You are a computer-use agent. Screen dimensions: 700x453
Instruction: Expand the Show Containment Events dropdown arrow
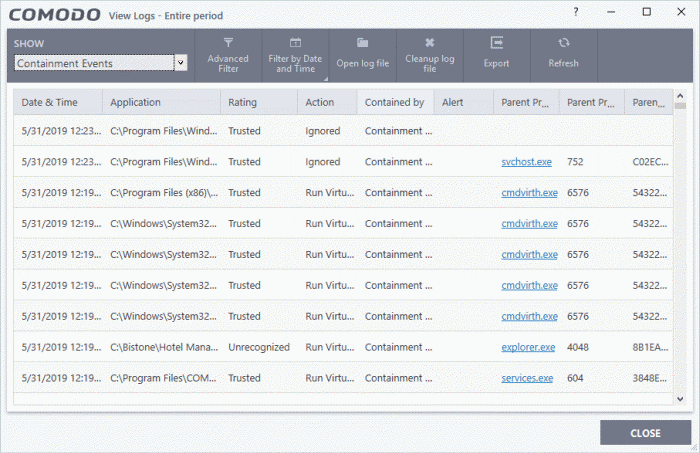(x=180, y=63)
